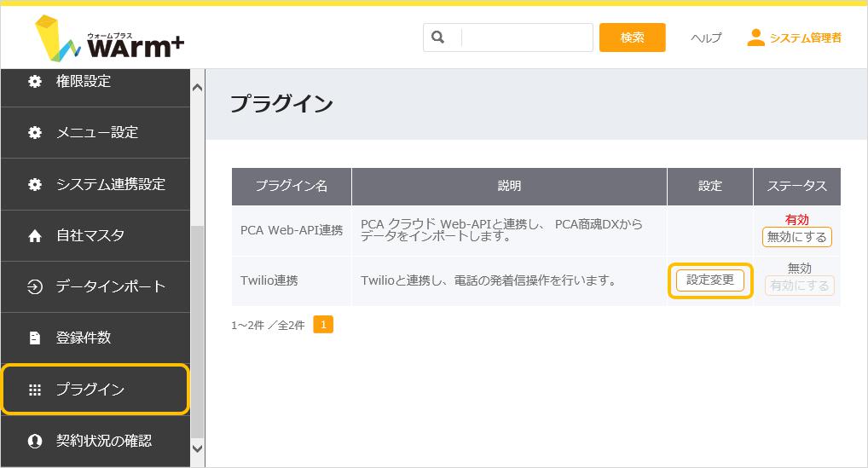
Task: Click the プラグイン page heading
Action: pyautogui.click(x=281, y=104)
